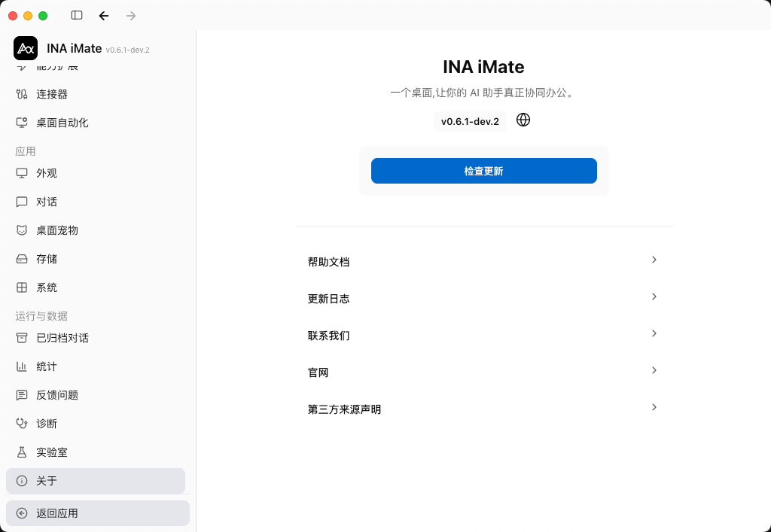The width and height of the screenshot is (771, 532).
Task: Click the 检查更新 button
Action: 484,171
